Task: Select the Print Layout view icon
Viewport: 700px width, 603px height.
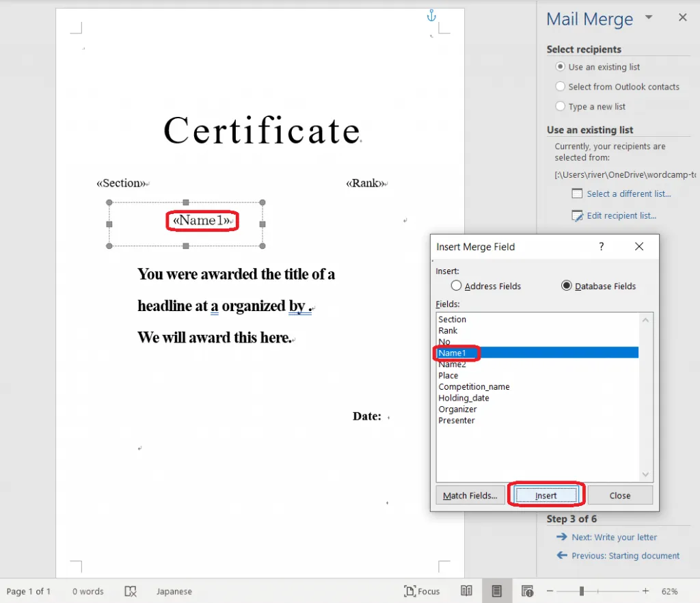Action: (x=497, y=591)
